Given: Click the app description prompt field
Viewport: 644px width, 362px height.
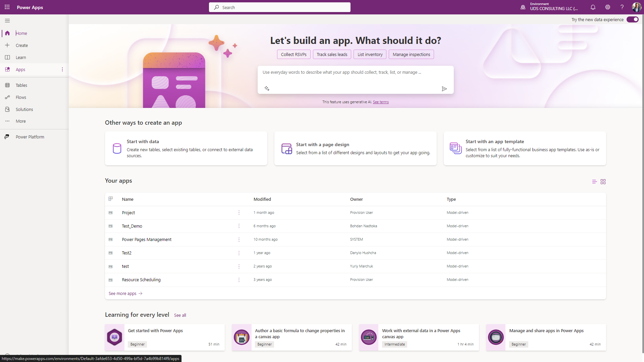Looking at the screenshot, I should point(356,79).
